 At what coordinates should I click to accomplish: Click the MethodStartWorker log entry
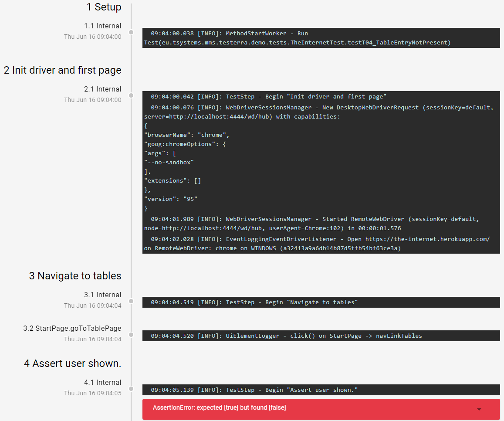click(321, 38)
